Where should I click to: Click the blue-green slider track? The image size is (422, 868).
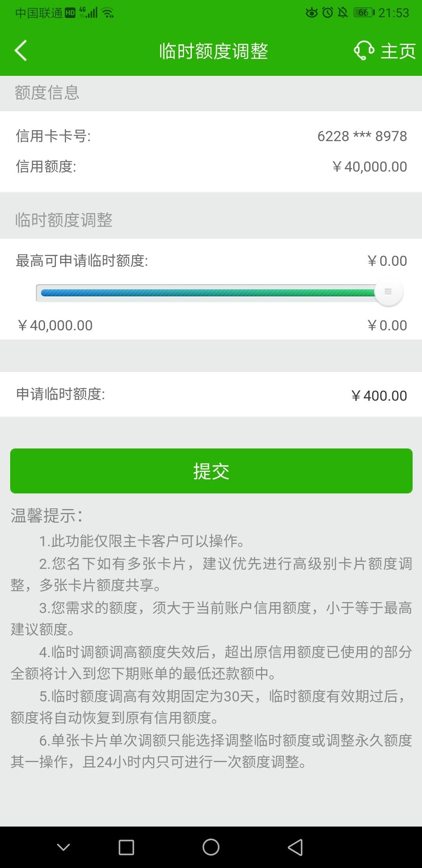[x=207, y=293]
